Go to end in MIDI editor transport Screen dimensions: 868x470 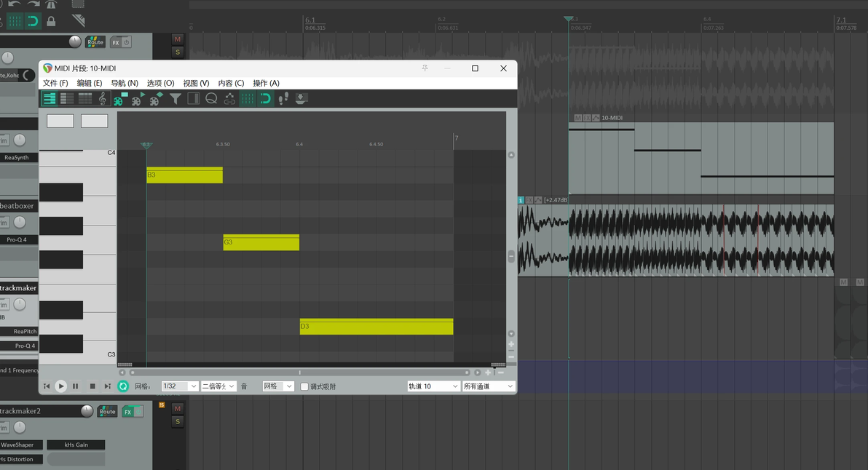[x=107, y=386]
